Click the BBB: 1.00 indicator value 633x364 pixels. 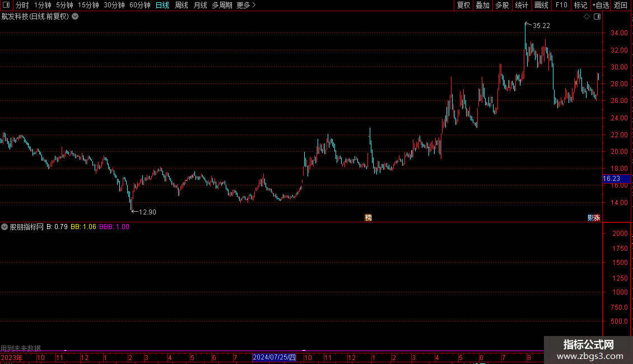tap(114, 227)
